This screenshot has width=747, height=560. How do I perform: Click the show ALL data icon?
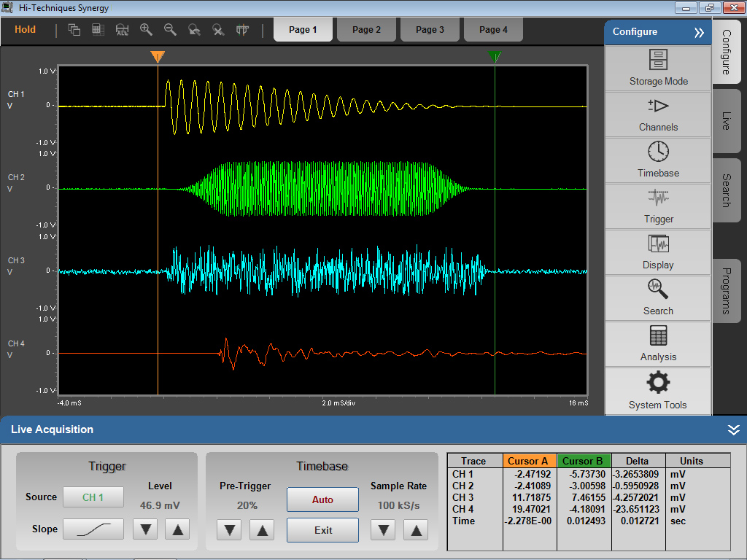[x=123, y=29]
